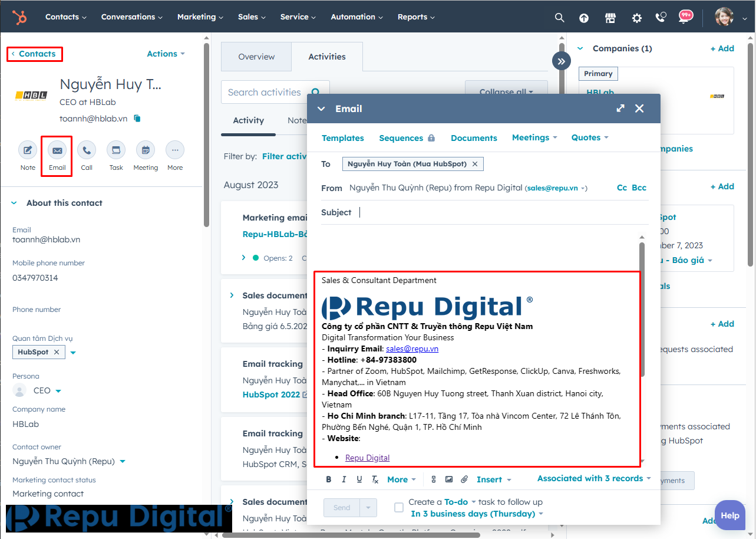Open the Quotes dropdown in email composer

click(590, 137)
